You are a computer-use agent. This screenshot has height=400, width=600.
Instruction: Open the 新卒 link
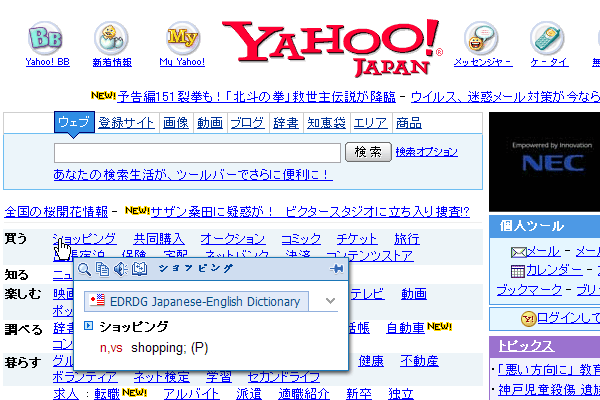(359, 394)
